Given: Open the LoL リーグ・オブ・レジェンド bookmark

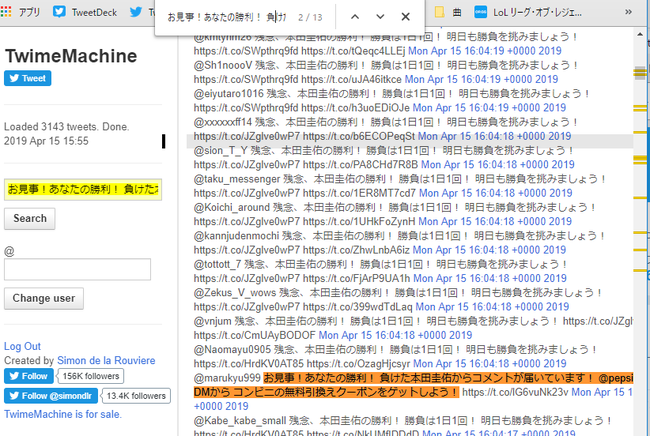Looking at the screenshot, I should tap(528, 12).
